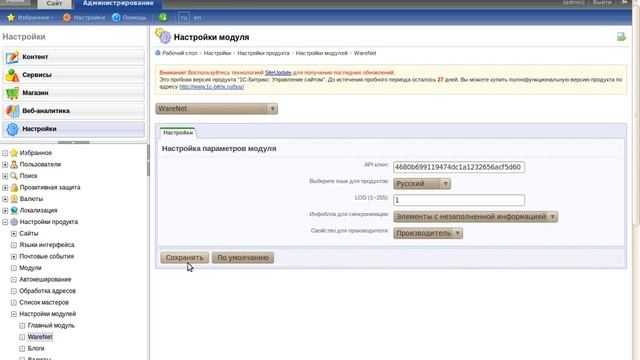The width and height of the screenshot is (640, 360).
Task: Click the Проактивная защита lock icon
Action: [14, 187]
